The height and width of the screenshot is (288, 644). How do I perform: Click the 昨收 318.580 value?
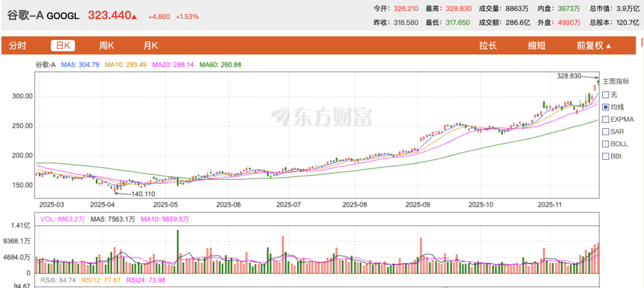tap(406, 23)
